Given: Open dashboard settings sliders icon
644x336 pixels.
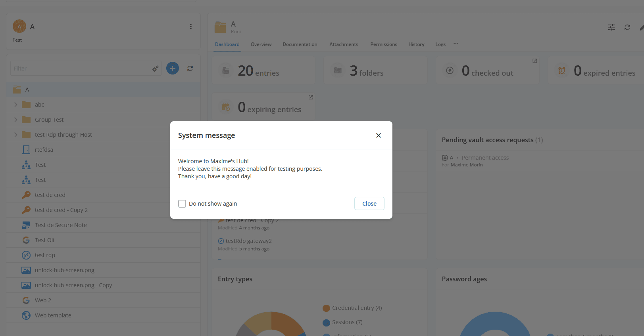Looking at the screenshot, I should tap(611, 27).
